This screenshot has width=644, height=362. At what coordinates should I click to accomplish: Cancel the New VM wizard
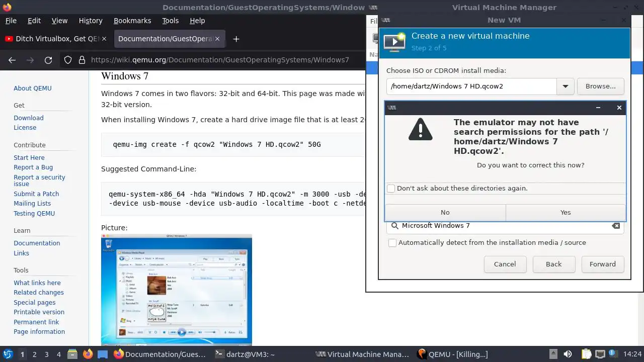tap(505, 264)
